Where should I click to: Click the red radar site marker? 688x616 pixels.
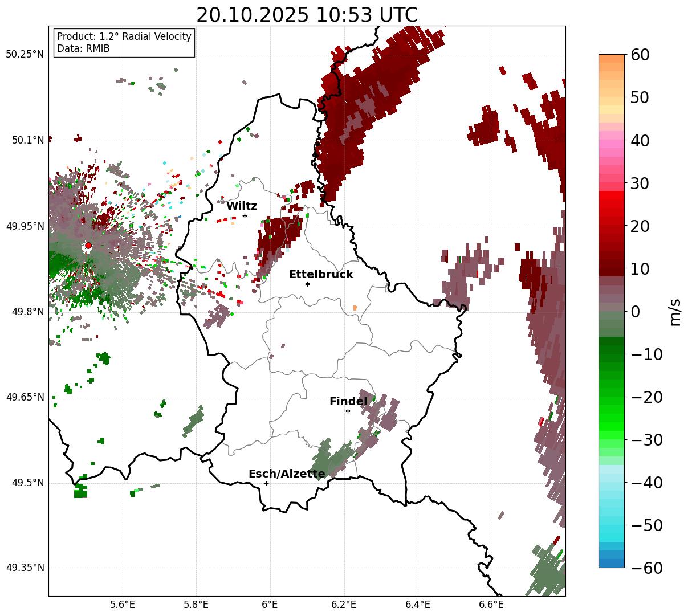88,246
